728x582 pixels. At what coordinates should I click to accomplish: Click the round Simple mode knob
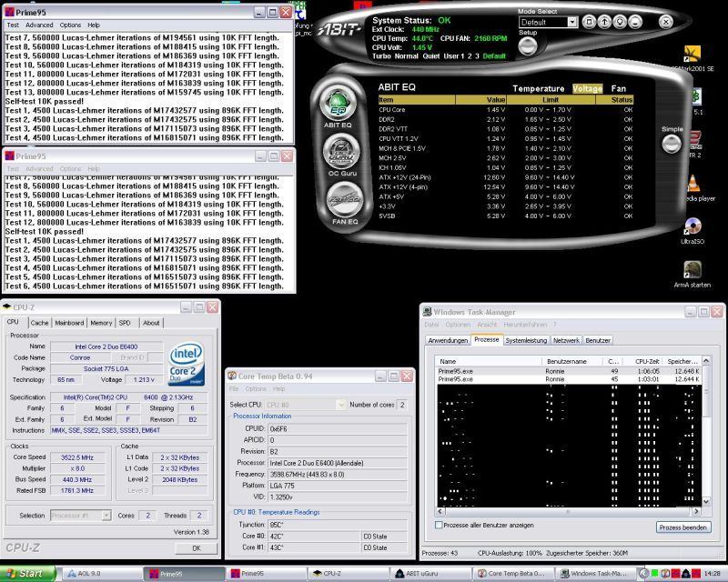point(672,145)
